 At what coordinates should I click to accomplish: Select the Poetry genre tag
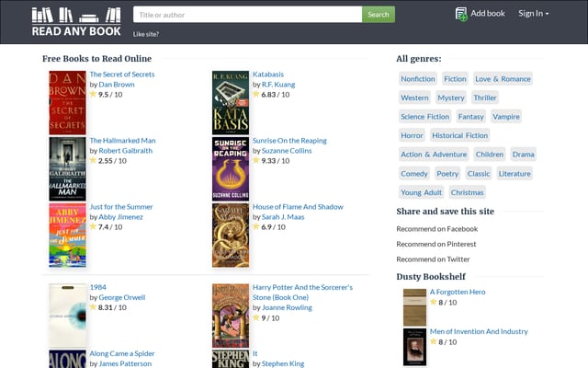[447, 174]
